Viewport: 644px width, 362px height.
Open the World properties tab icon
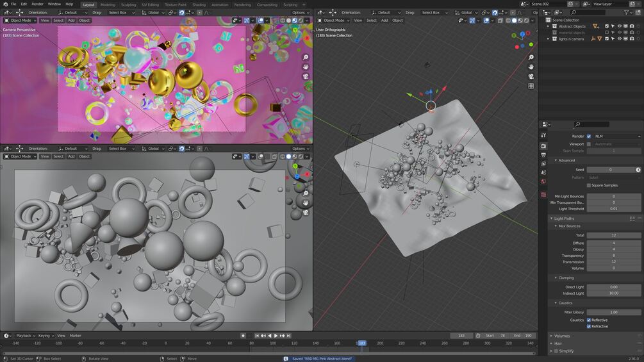[543, 181]
